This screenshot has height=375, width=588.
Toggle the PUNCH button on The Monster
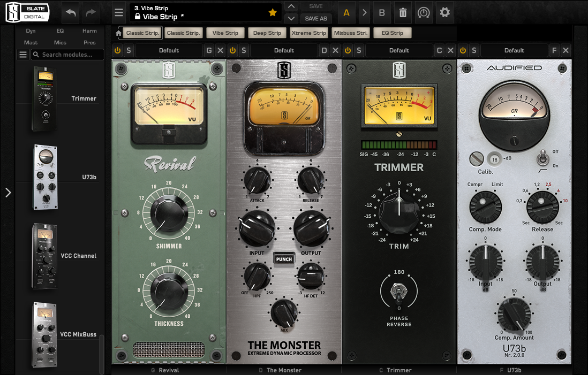pyautogui.click(x=284, y=259)
